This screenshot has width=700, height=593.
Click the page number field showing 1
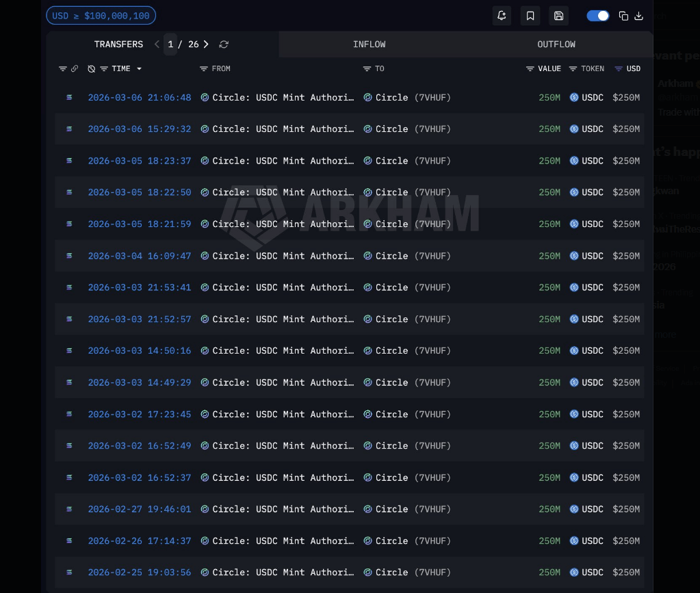point(170,44)
